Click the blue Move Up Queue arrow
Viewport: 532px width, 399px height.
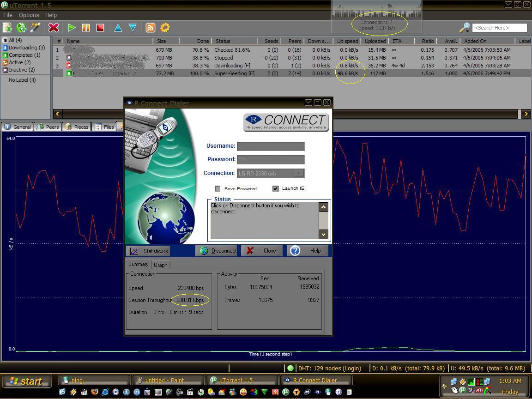118,28
